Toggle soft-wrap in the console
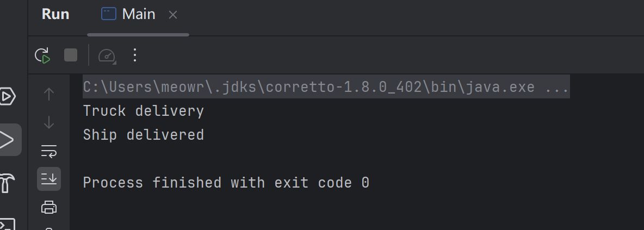644x230 pixels. [x=49, y=151]
